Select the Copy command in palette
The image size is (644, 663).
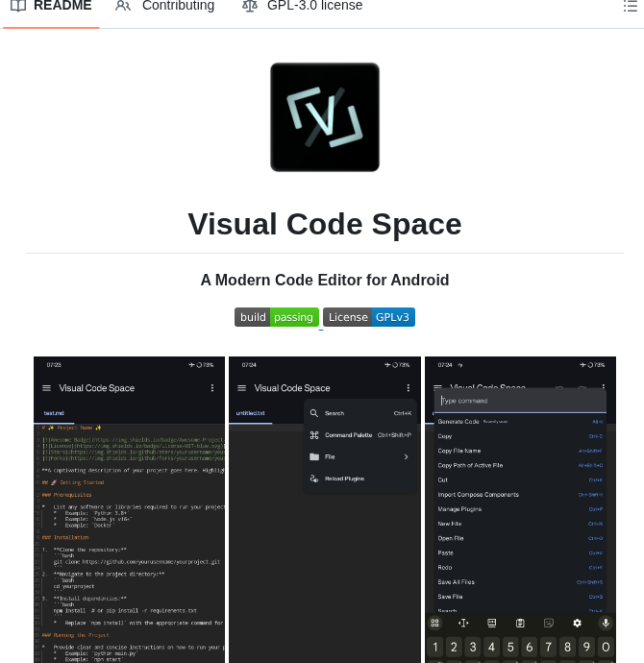click(x=520, y=436)
